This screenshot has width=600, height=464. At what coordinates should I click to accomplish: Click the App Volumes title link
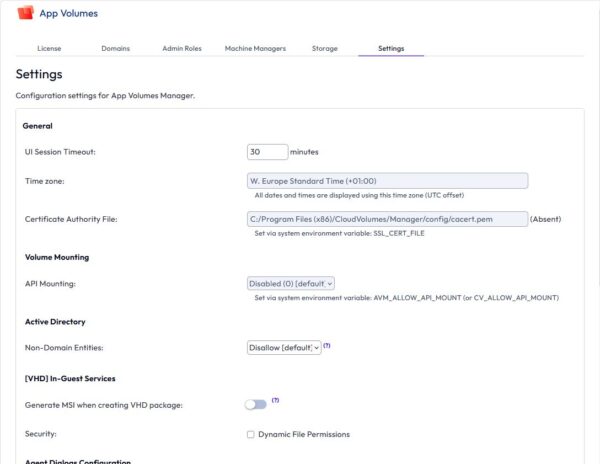tap(68, 13)
